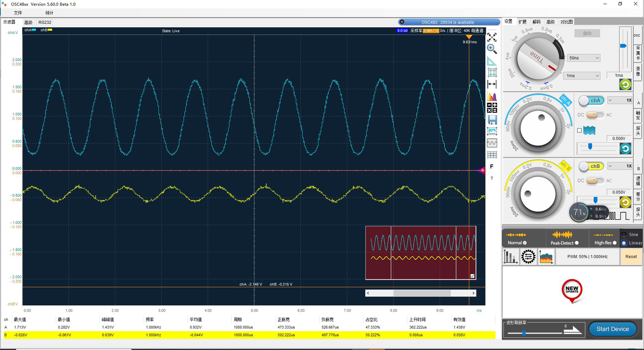Open the spectrum histogram icon
The width and height of the screenshot is (644, 350).
pos(492,97)
